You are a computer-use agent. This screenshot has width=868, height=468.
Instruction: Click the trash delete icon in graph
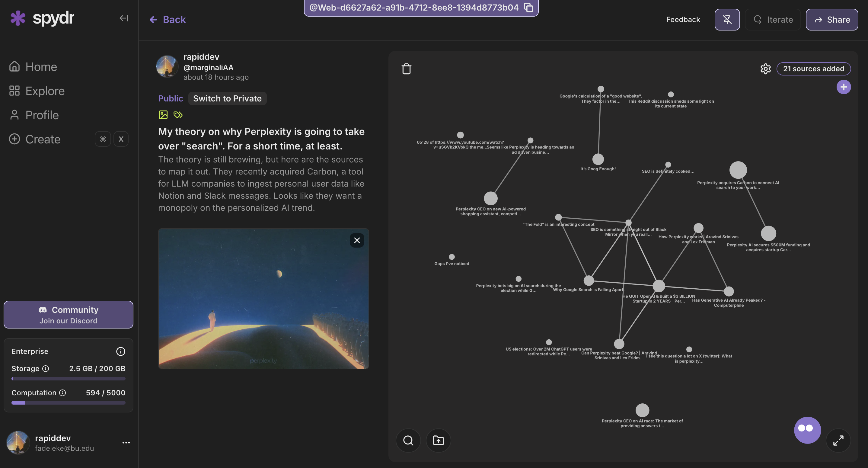pyautogui.click(x=406, y=69)
